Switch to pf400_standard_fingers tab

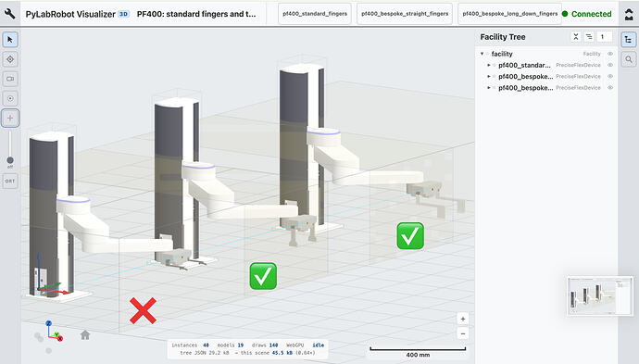coord(315,14)
